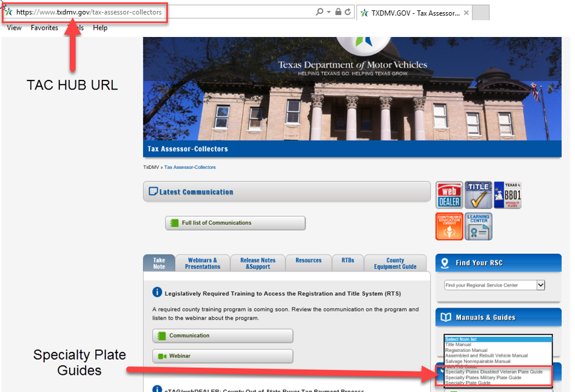Click the Full list of Communications button

[235, 223]
